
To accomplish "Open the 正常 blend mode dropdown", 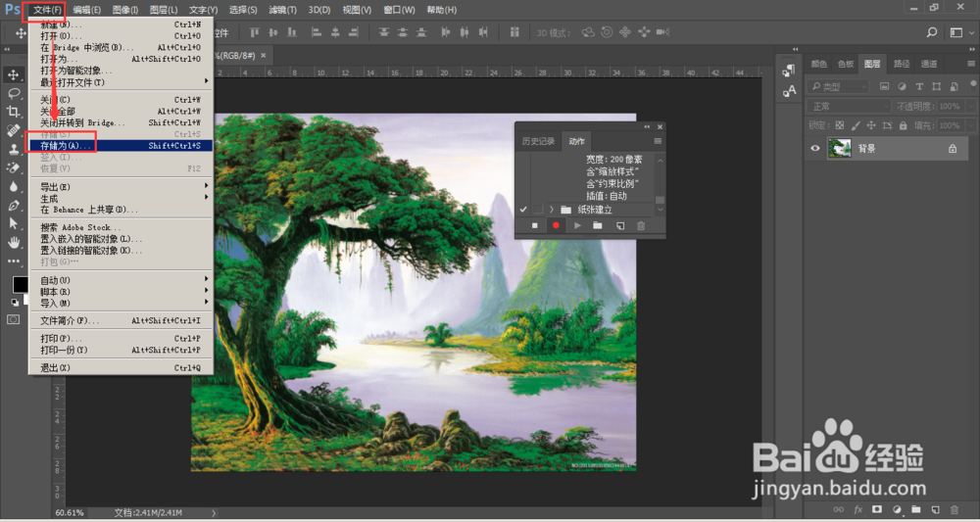I will click(x=848, y=106).
